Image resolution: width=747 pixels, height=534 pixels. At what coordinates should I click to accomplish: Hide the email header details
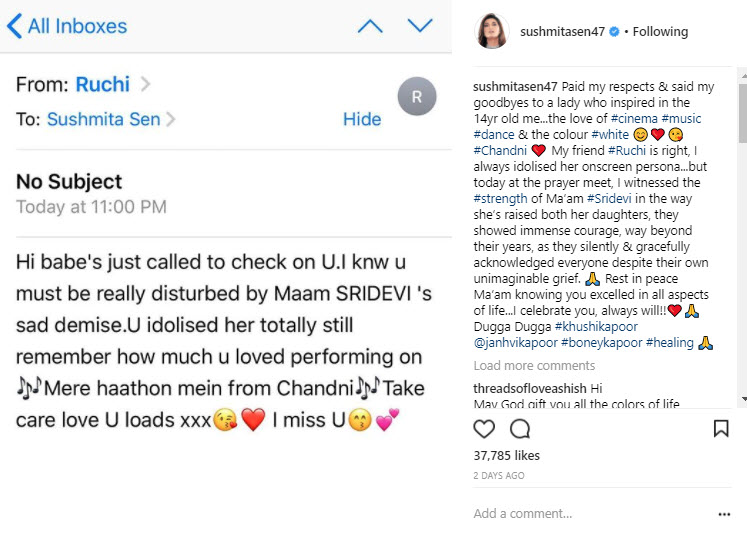(362, 119)
